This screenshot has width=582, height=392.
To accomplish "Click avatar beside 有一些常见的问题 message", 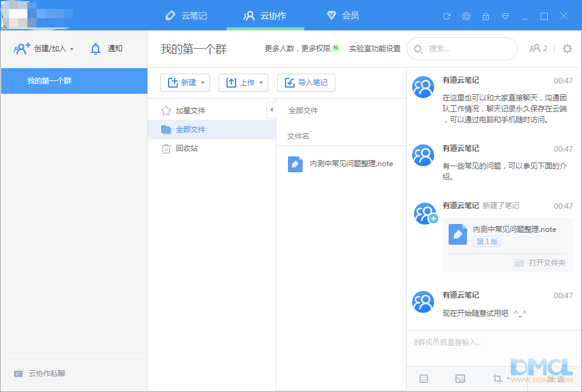I will point(423,155).
